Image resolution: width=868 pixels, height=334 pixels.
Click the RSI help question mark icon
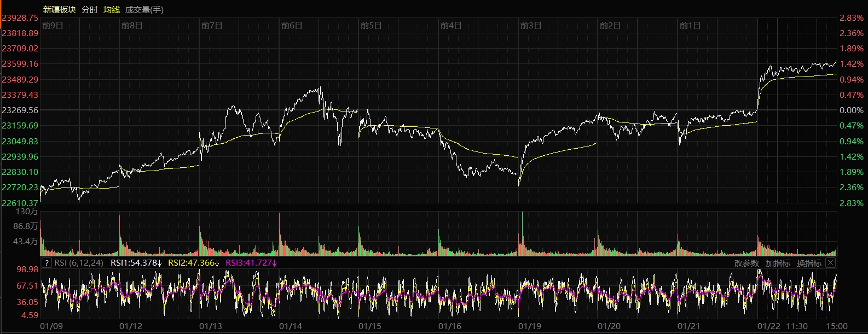coord(47,263)
